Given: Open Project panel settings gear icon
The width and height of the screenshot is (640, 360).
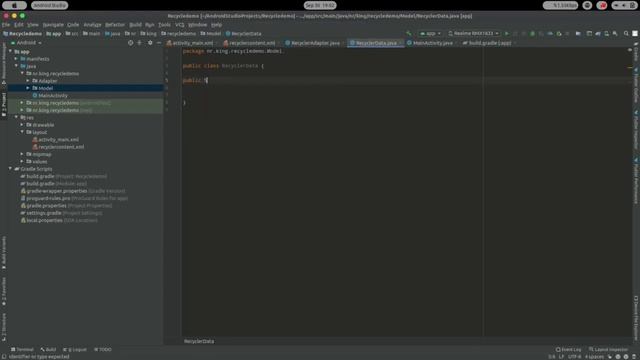Looking at the screenshot, I should 150,42.
